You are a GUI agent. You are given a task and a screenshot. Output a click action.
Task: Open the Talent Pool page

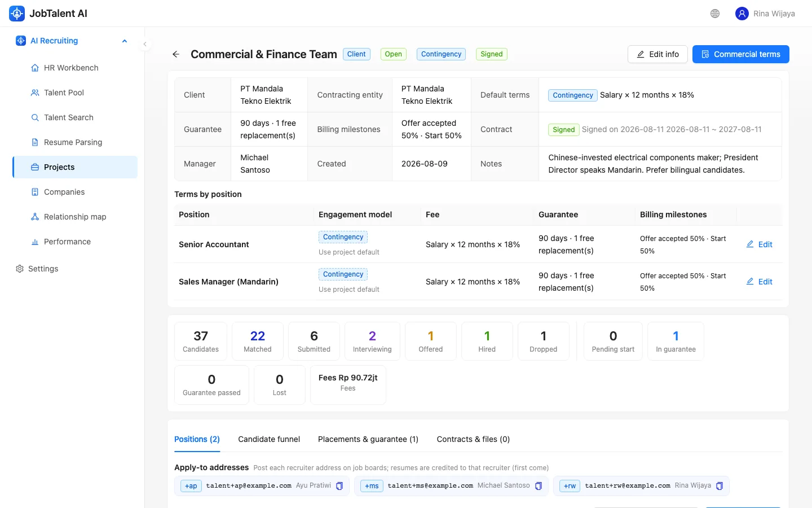coord(64,93)
